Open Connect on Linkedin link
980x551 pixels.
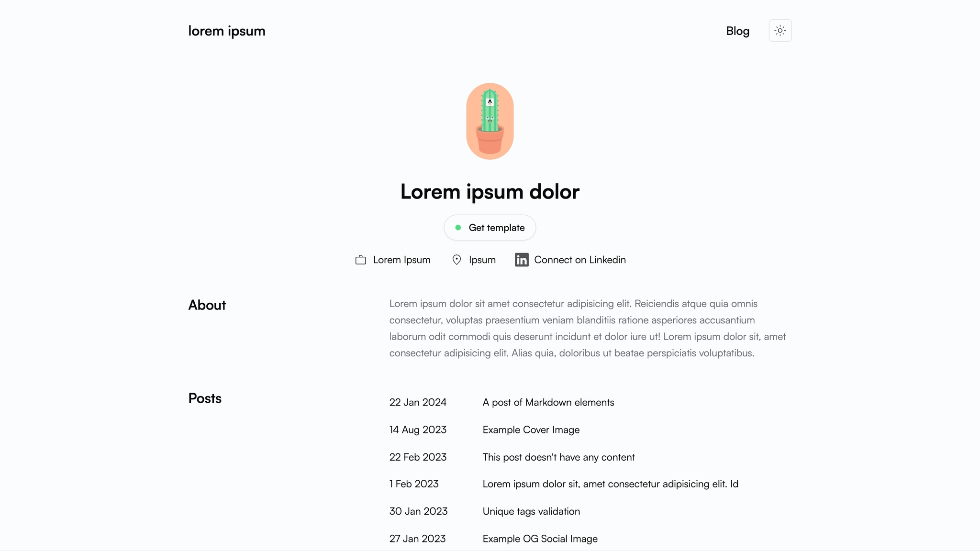pos(580,260)
